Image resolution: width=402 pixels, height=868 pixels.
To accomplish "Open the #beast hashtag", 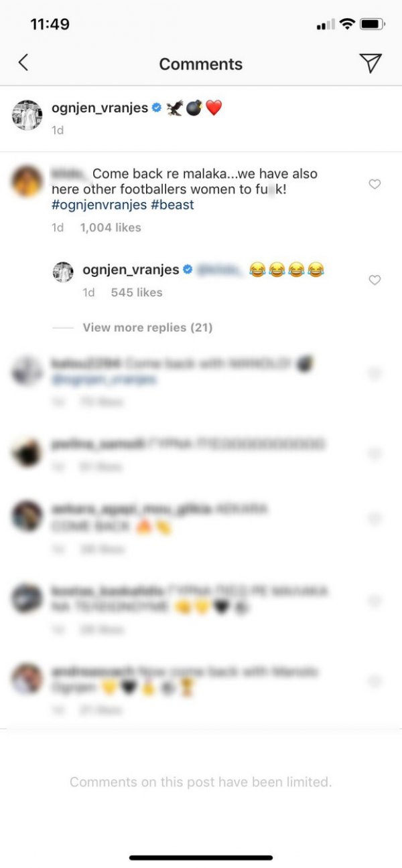I will pyautogui.click(x=173, y=205).
